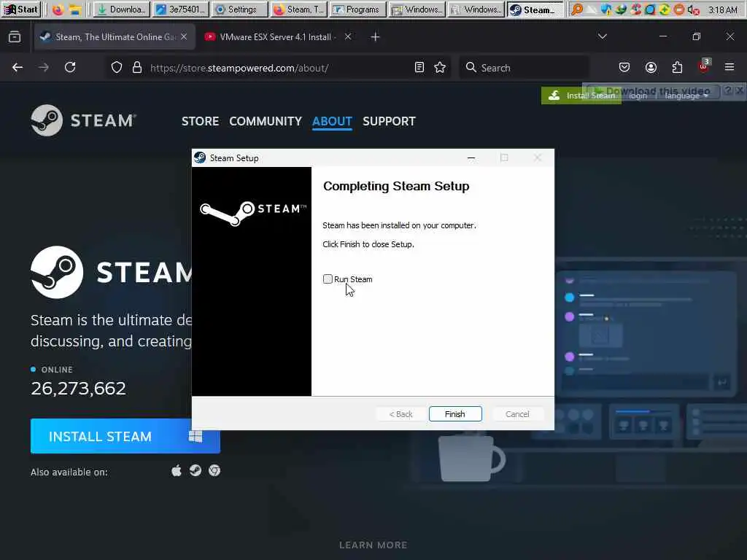This screenshot has width=747, height=560.
Task: Open the Firefox extensions puzzle icon
Action: pos(677,68)
